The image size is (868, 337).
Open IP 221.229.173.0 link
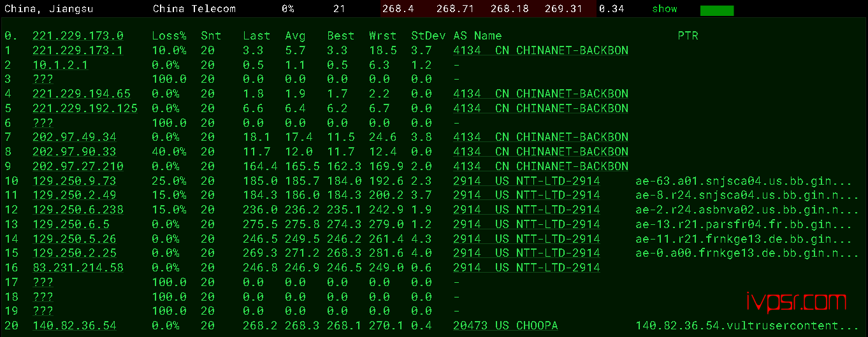[x=78, y=36]
